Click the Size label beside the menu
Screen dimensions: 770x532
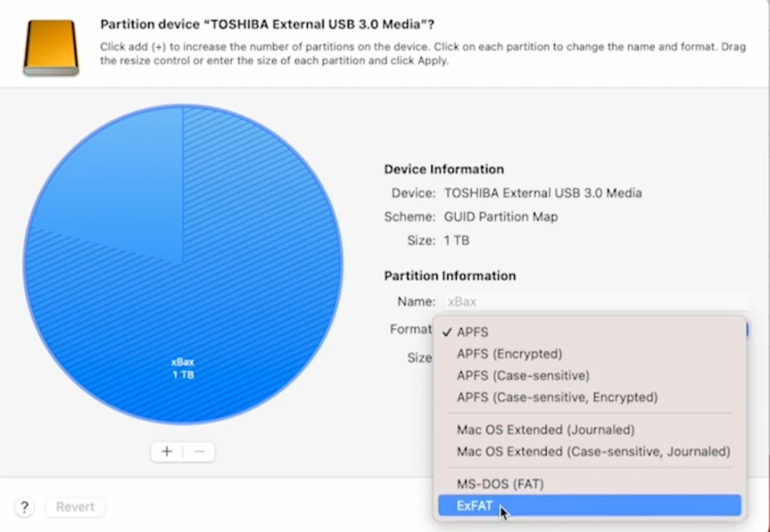419,357
